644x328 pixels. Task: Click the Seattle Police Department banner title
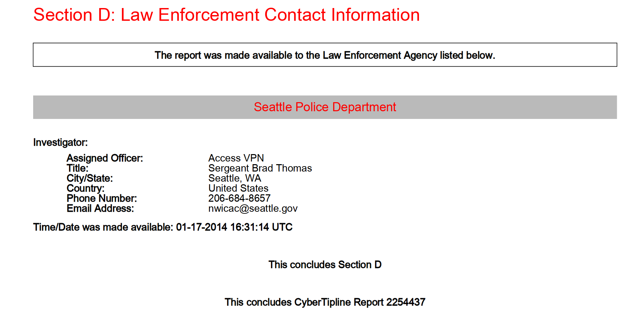[325, 107]
